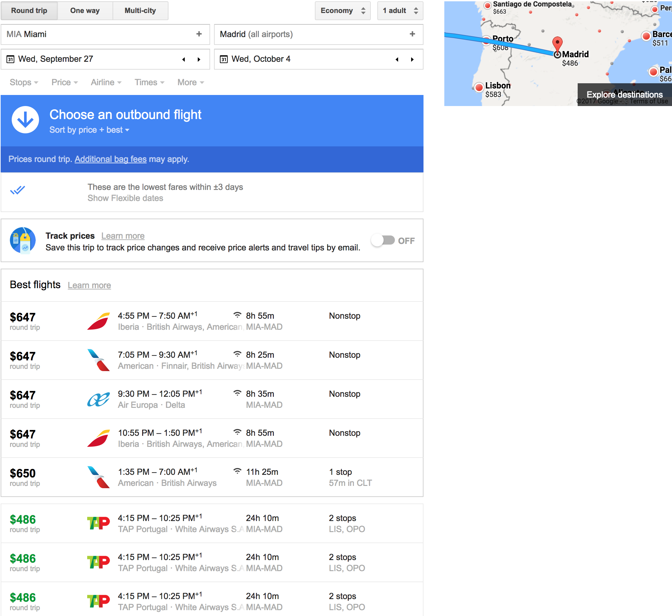Click the Air Europa logo on the 9:30 PM flight

[99, 399]
